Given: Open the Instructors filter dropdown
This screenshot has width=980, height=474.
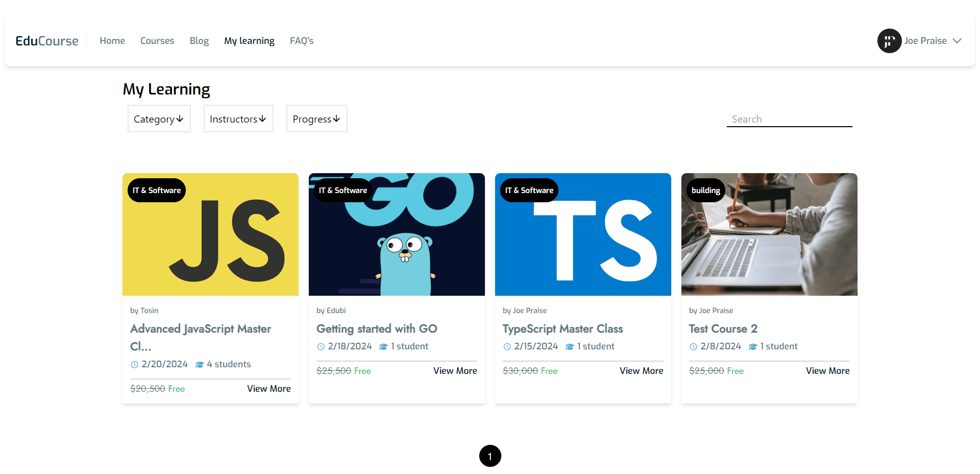Looking at the screenshot, I should point(238,119).
